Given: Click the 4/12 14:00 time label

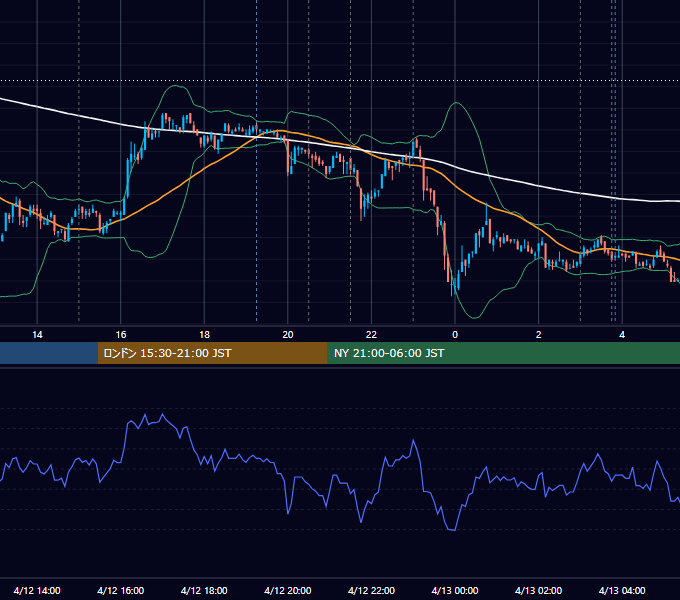Looking at the screenshot, I should coord(37,590).
